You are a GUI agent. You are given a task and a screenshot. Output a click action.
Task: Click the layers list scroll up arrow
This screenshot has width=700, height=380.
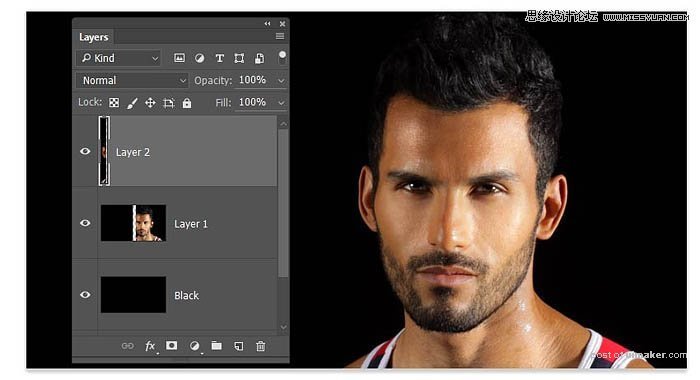point(283,124)
